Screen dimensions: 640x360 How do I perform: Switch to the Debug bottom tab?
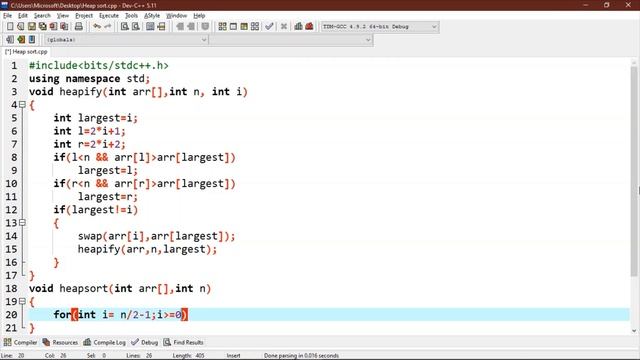point(144,342)
